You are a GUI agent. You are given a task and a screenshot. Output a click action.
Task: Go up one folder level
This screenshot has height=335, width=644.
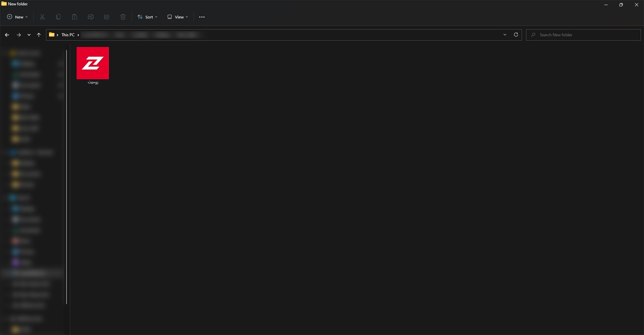pyautogui.click(x=39, y=35)
